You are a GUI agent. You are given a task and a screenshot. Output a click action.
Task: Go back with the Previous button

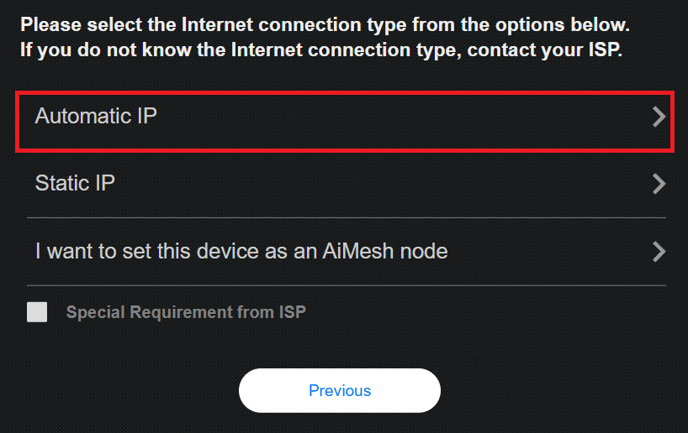pyautogui.click(x=339, y=390)
